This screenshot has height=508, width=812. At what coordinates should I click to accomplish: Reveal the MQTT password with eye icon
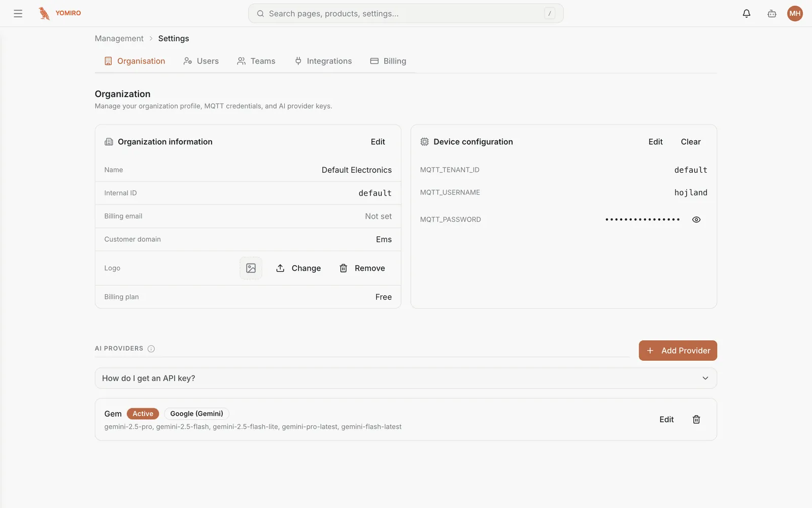tap(696, 219)
